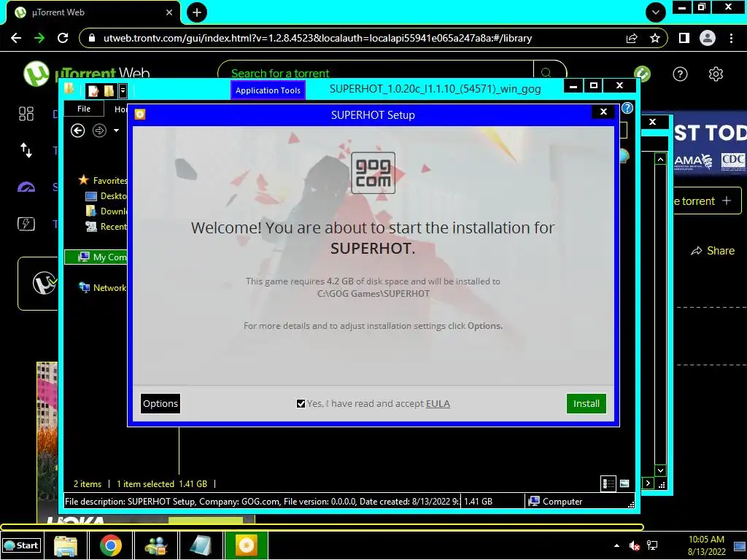Open uTorrent Web settings gear
This screenshot has width=747, height=560.
pyautogui.click(x=716, y=74)
